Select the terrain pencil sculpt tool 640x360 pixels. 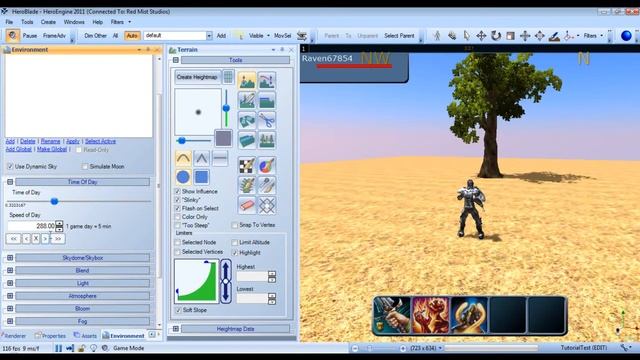pyautogui.click(x=247, y=100)
